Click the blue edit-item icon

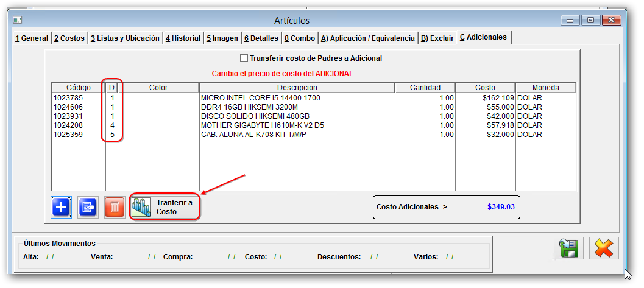[x=88, y=207]
